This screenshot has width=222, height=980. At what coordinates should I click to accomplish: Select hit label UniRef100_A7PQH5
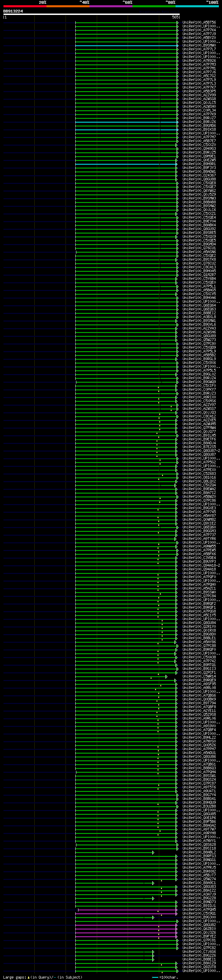coord(199,910)
